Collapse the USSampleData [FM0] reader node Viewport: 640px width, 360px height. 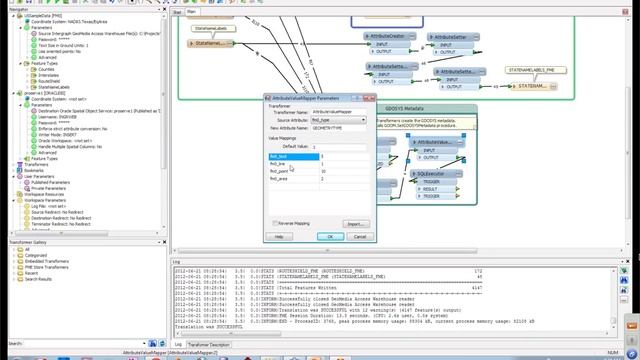[13, 16]
